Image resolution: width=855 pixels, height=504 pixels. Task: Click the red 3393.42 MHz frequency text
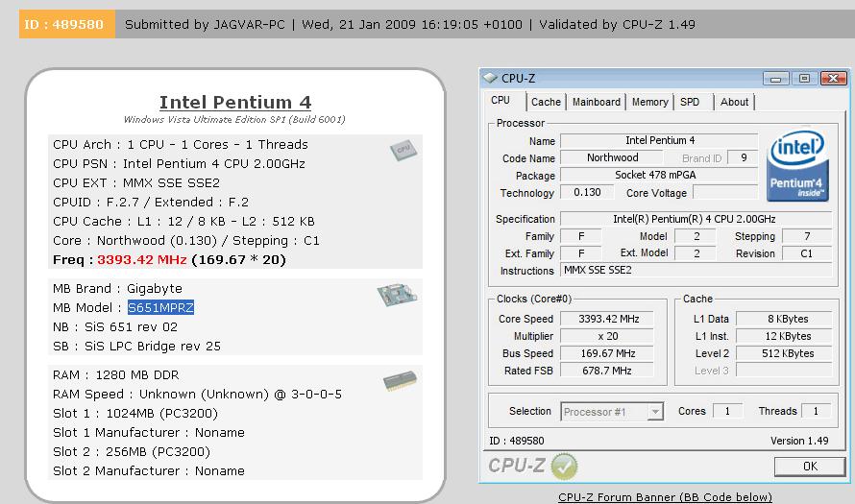(142, 260)
